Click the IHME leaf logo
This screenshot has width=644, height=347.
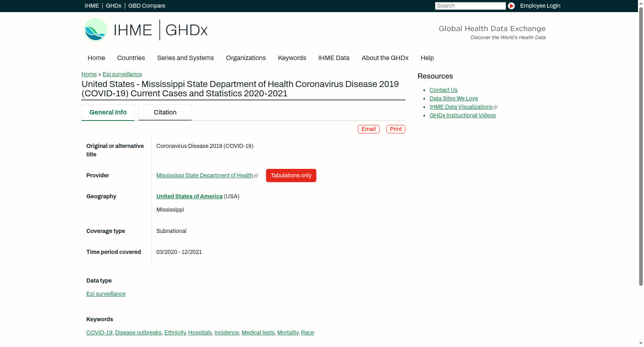click(95, 30)
